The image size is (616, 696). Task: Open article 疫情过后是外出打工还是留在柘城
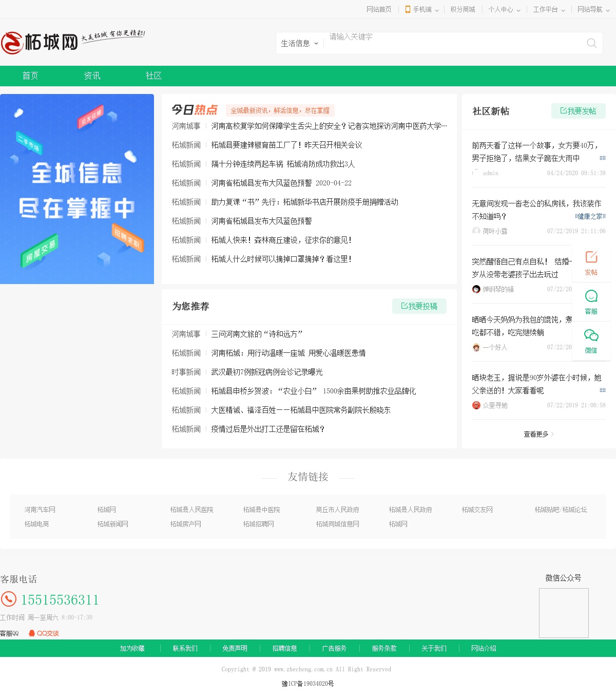pos(268,429)
